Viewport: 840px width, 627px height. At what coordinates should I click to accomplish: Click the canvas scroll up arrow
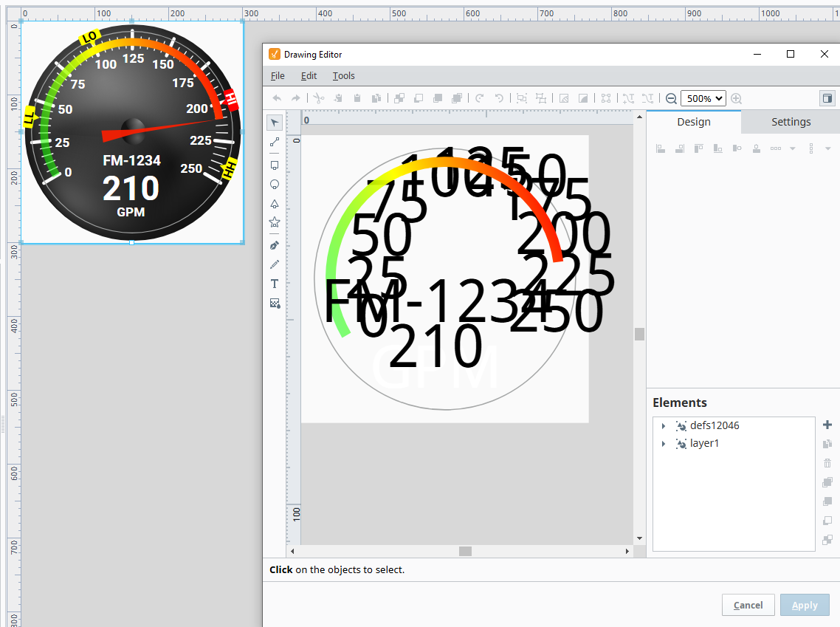click(x=639, y=116)
